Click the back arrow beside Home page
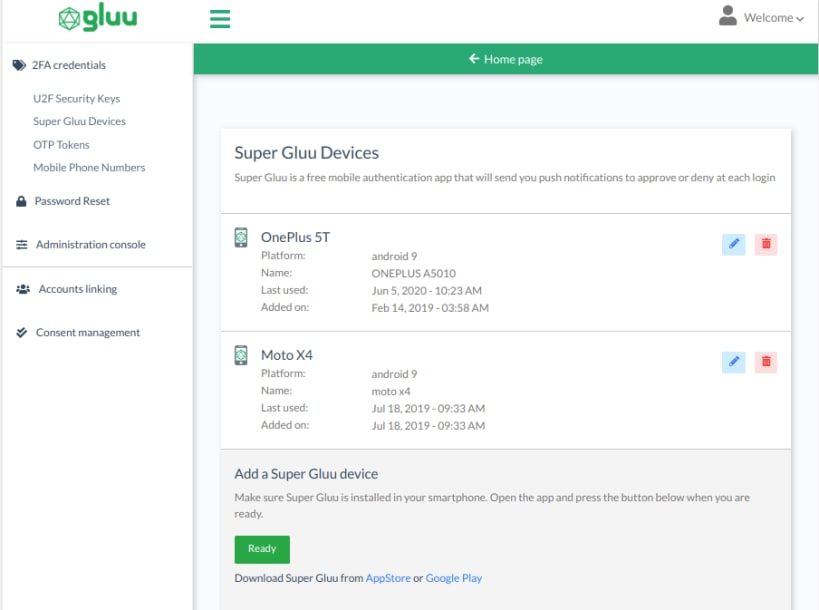 (474, 58)
